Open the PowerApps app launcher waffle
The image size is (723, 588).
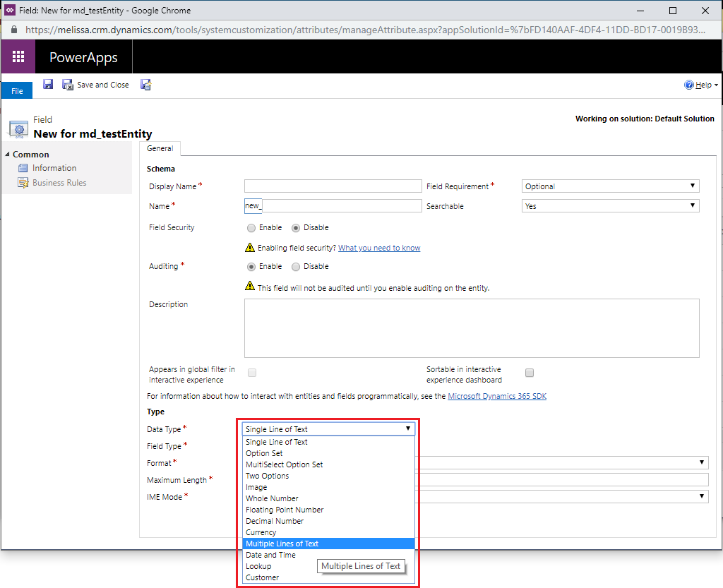pyautogui.click(x=18, y=56)
